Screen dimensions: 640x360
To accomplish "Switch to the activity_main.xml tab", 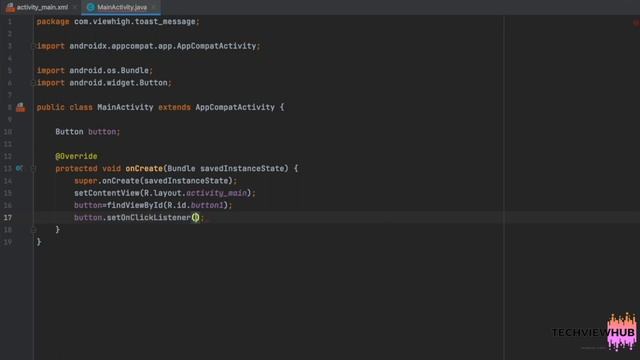I will coord(38,7).
